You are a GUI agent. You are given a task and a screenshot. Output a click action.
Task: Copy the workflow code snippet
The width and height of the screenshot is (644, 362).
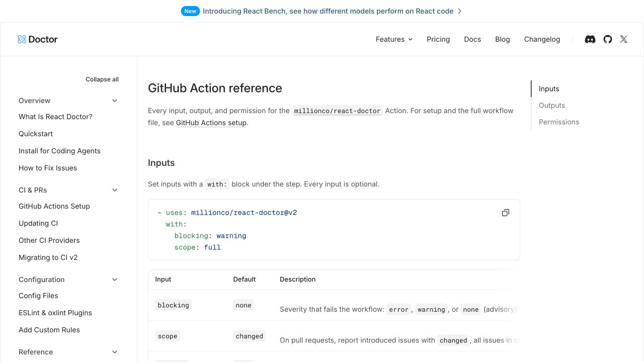click(506, 213)
